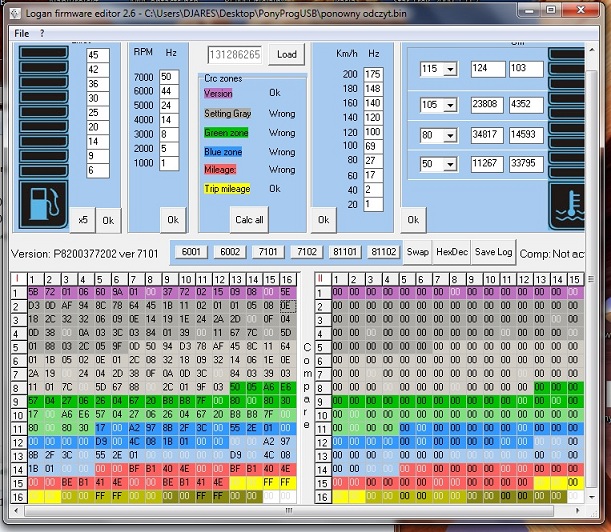Click the II header of second table

pos(321,279)
